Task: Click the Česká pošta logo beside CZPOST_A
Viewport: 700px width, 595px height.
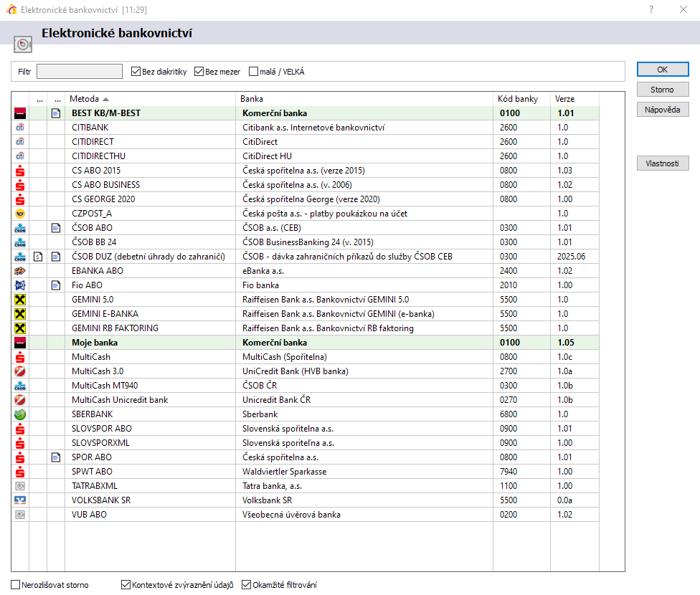Action: (x=20, y=214)
